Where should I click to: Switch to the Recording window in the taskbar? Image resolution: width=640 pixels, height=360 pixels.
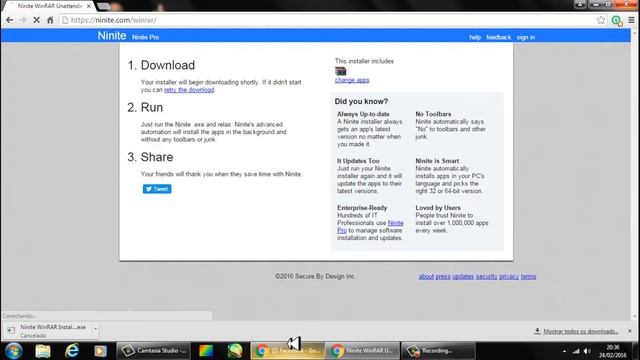(438, 351)
